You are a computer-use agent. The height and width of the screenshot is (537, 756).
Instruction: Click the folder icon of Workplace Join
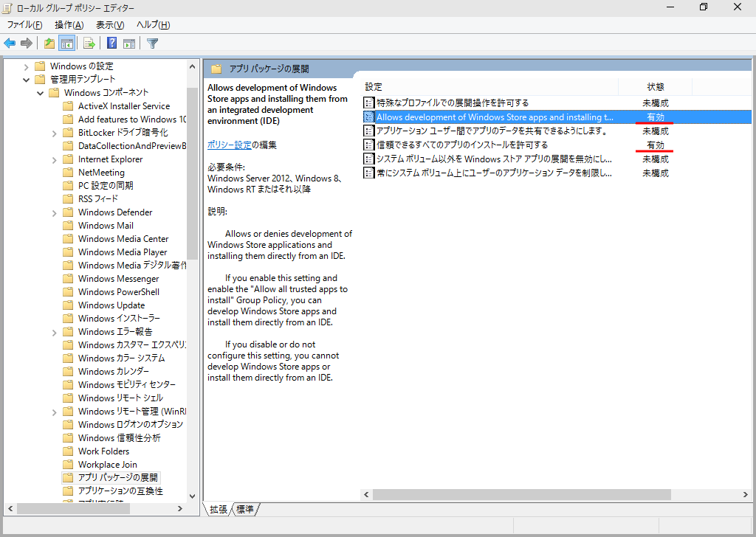(x=69, y=464)
